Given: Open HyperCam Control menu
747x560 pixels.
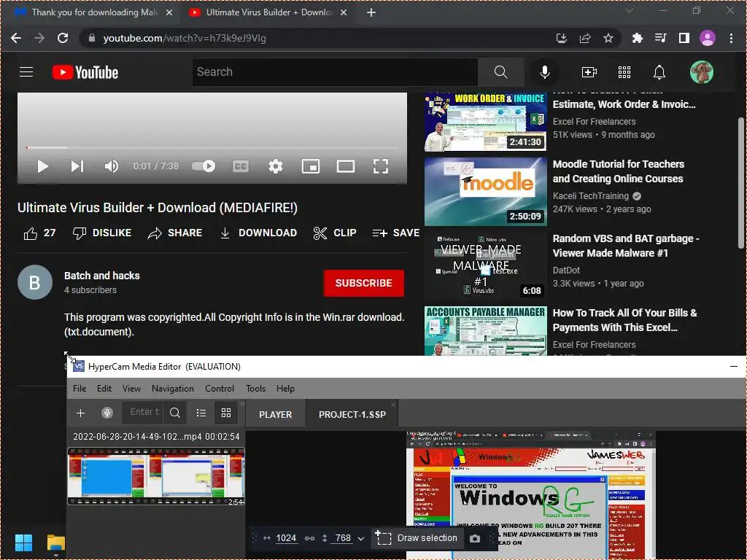Looking at the screenshot, I should pos(219,389).
